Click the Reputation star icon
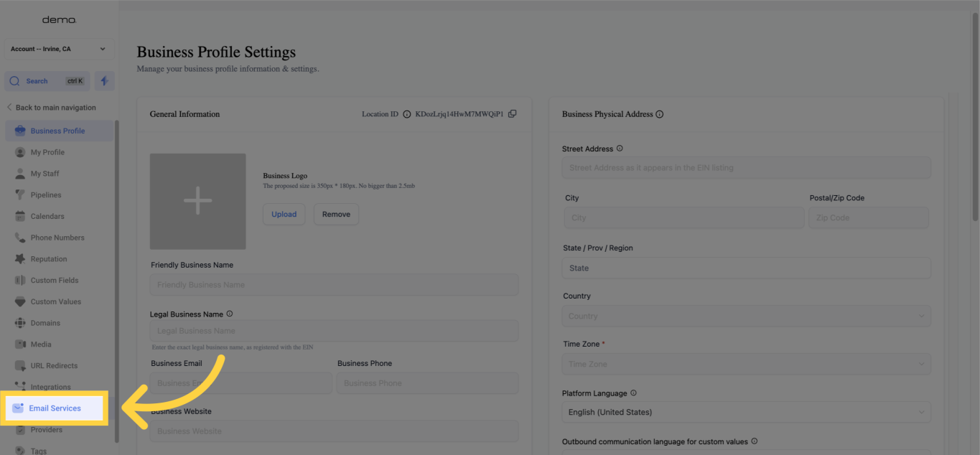The image size is (980, 455). click(x=20, y=259)
